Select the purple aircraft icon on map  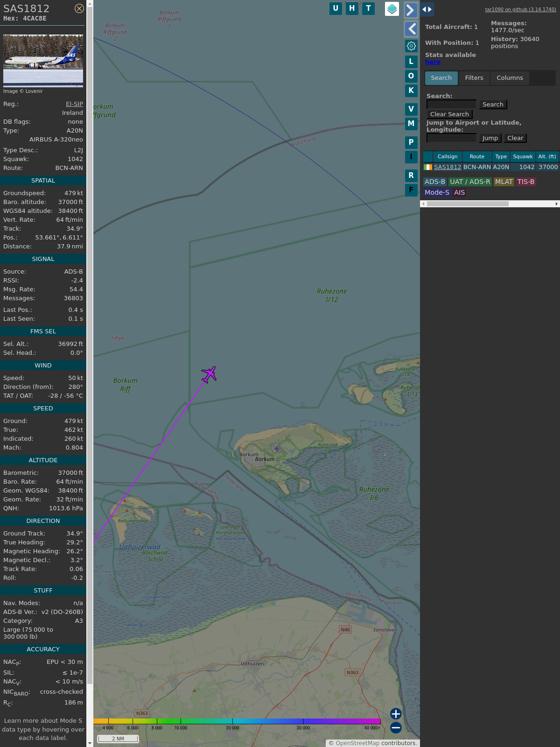click(x=209, y=374)
